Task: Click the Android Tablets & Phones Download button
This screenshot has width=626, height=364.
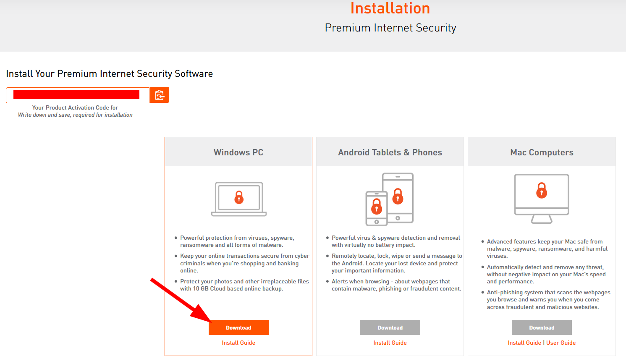Action: pyautogui.click(x=390, y=327)
